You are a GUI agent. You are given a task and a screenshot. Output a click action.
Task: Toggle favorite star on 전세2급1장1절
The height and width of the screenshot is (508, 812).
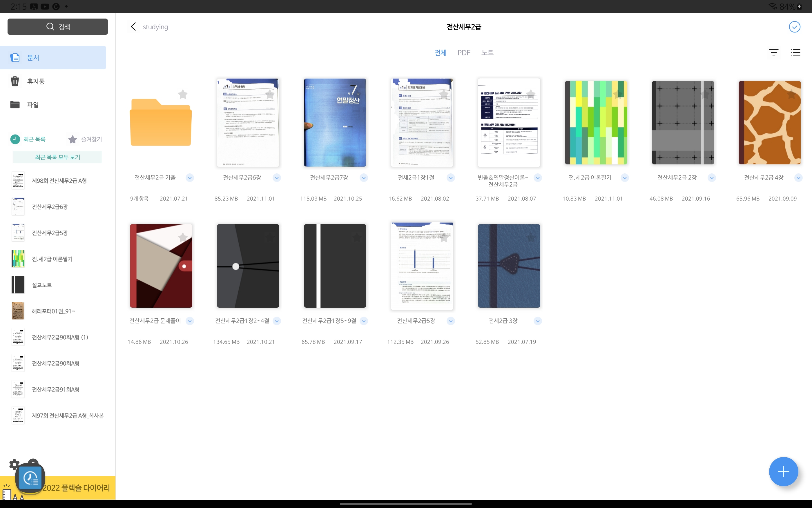pyautogui.click(x=444, y=95)
